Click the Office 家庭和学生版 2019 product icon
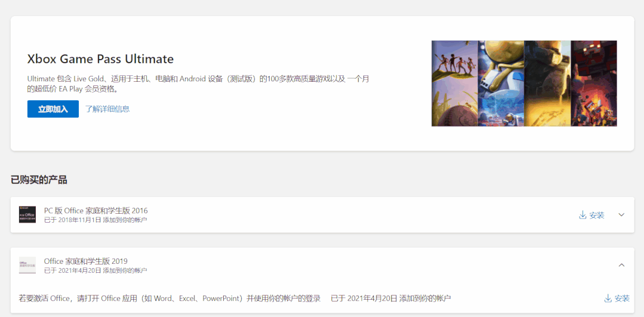 [27, 265]
